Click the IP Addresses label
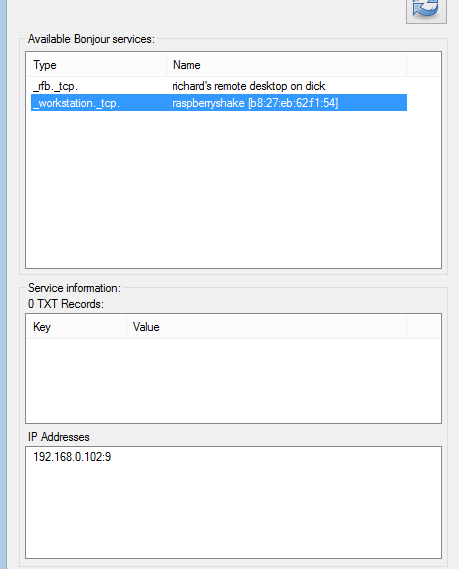The width and height of the screenshot is (459, 569). pyautogui.click(x=58, y=437)
